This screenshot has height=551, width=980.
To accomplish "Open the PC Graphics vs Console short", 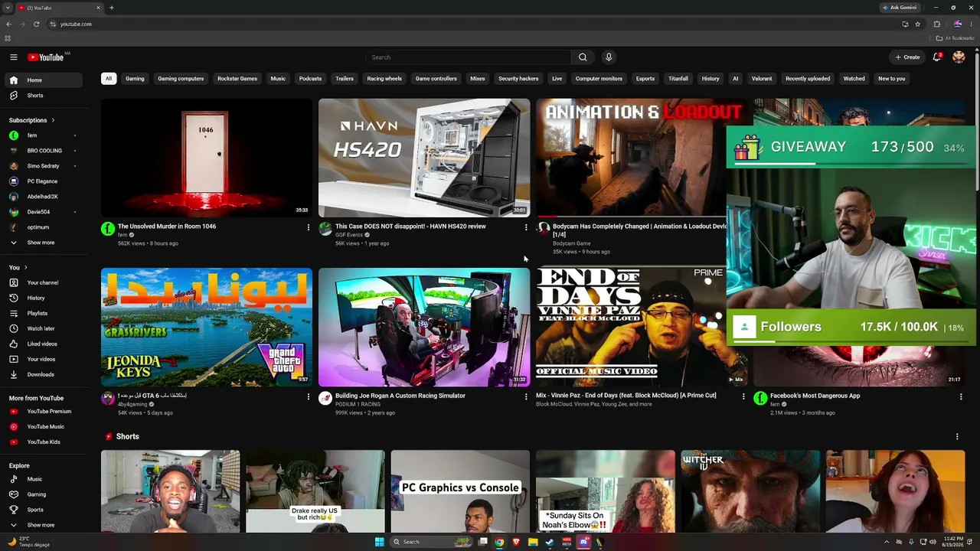I will coord(460,491).
